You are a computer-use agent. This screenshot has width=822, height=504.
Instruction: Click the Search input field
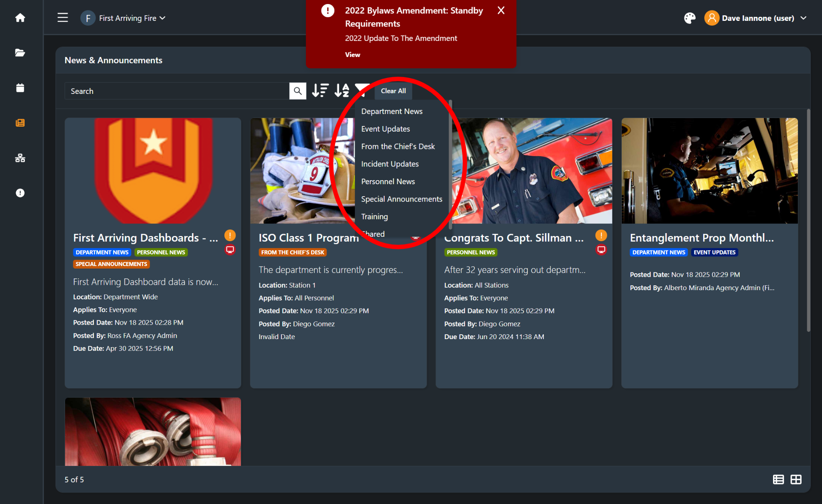pos(177,91)
